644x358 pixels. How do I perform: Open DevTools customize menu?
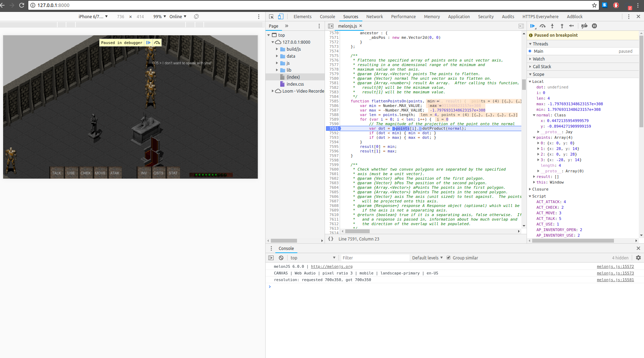629,16
